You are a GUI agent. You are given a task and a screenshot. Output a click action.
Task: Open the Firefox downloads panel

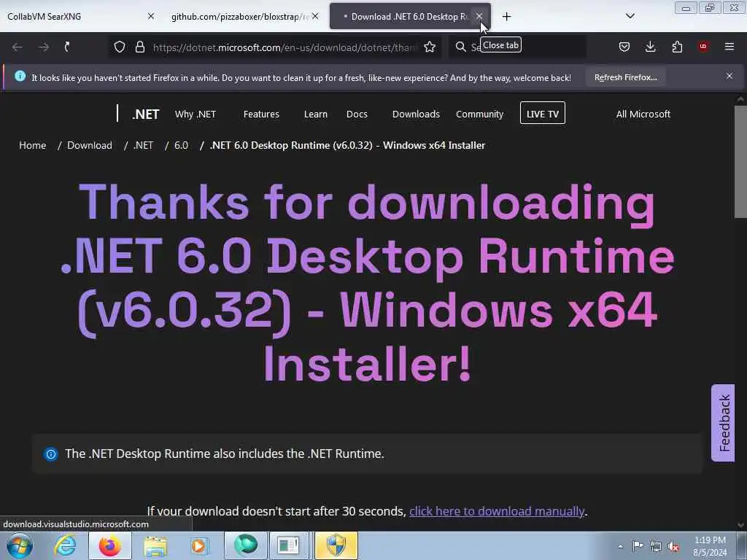(x=650, y=47)
